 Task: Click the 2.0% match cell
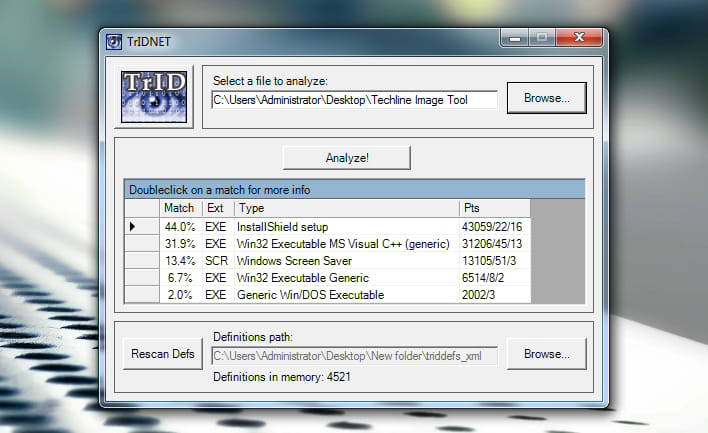tap(181, 294)
